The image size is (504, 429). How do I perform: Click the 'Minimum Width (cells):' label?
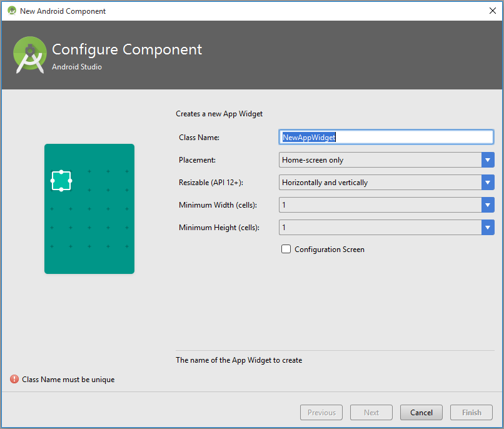[x=218, y=205]
